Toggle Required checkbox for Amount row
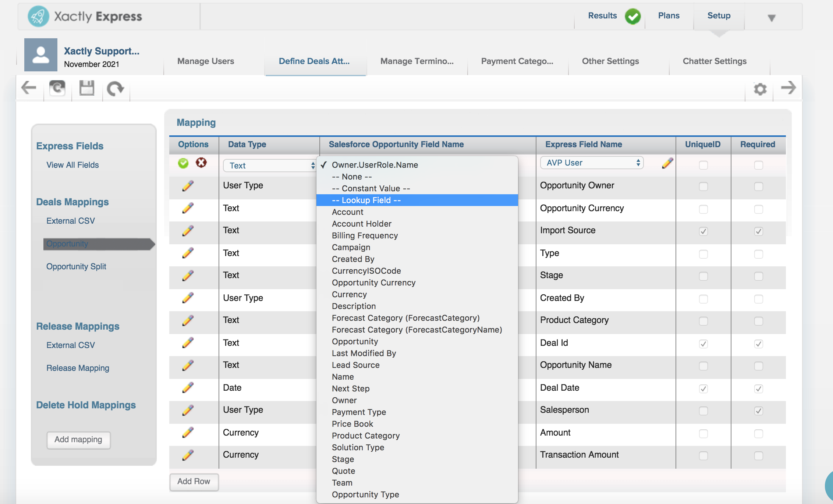Viewport: 833px width, 504px height. point(758,434)
